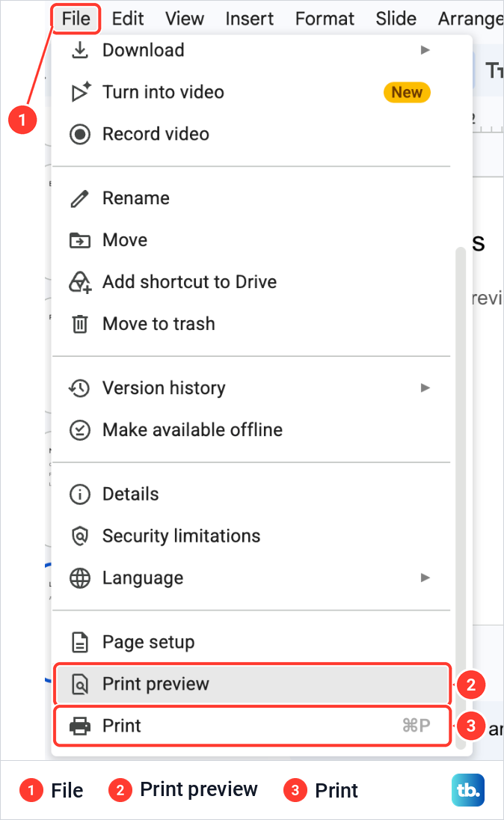Select Details text in the menu
Viewport: 504px width, 820px height.
tap(131, 495)
